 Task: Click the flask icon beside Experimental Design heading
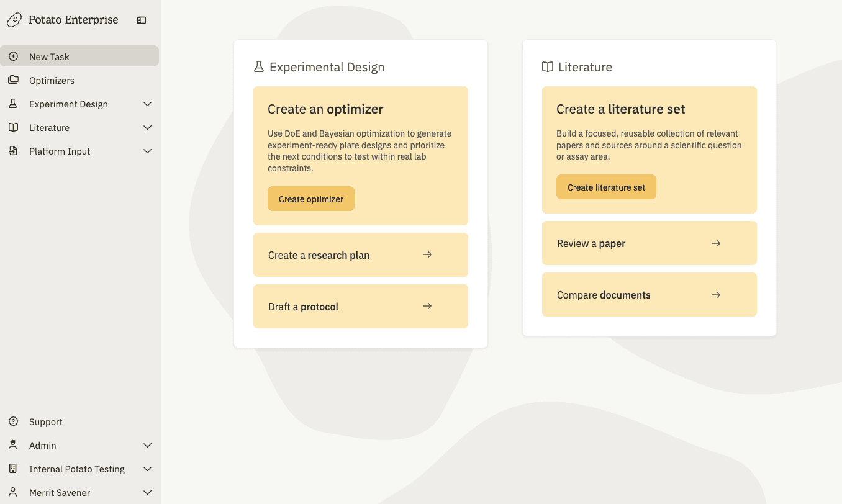coord(259,67)
